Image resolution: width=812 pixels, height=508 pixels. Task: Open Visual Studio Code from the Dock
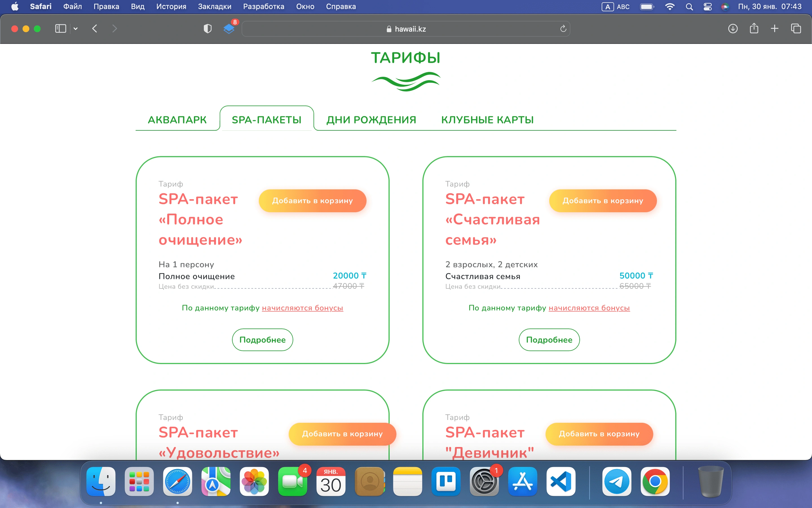561,481
